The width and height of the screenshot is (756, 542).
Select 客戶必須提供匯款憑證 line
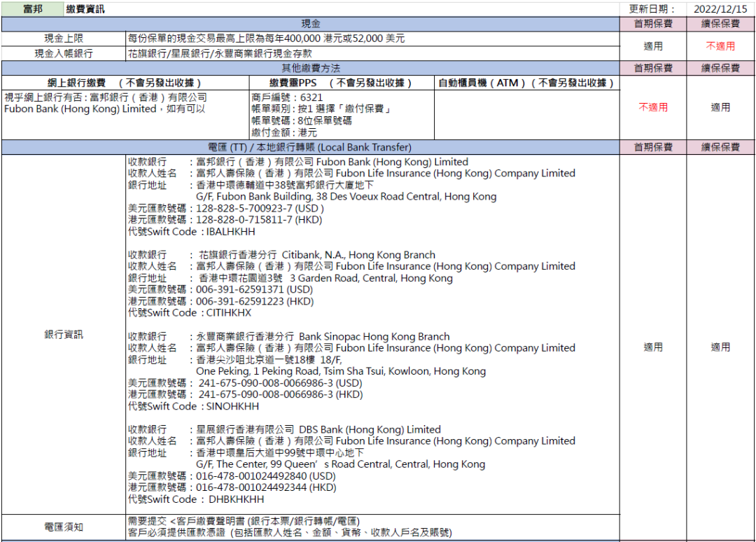click(x=290, y=532)
